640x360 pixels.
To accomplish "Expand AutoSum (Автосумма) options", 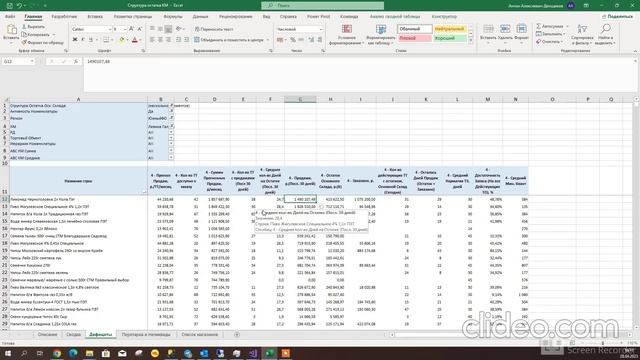I will click(567, 26).
